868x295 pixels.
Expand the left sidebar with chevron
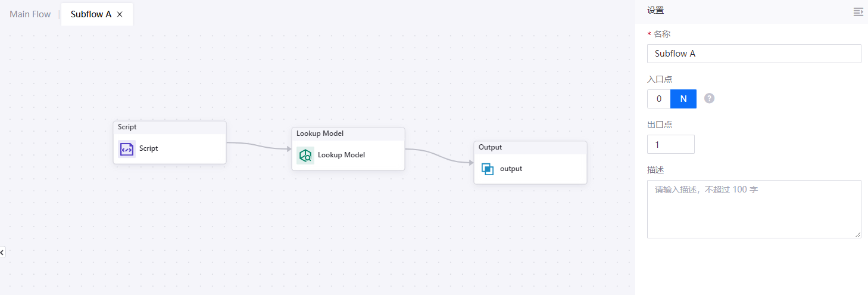point(2,253)
